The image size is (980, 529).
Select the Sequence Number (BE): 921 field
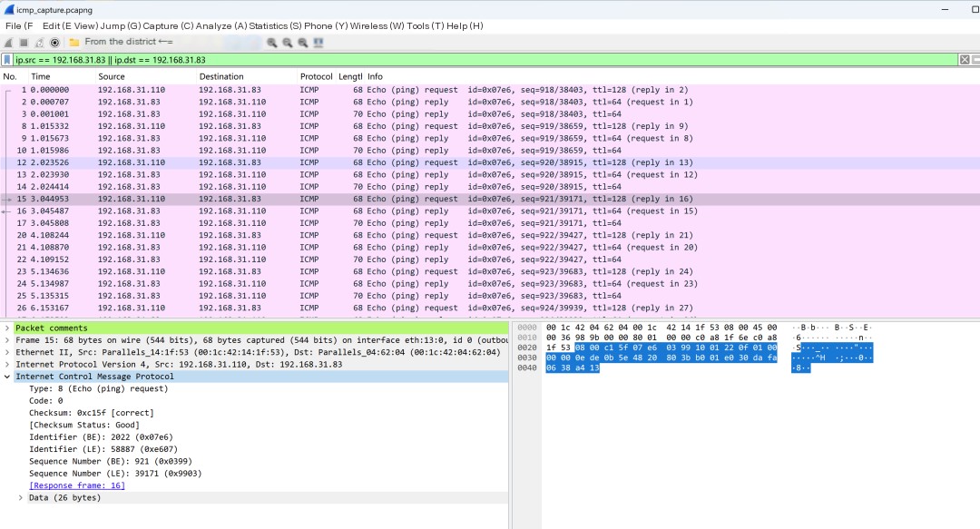(x=111, y=462)
